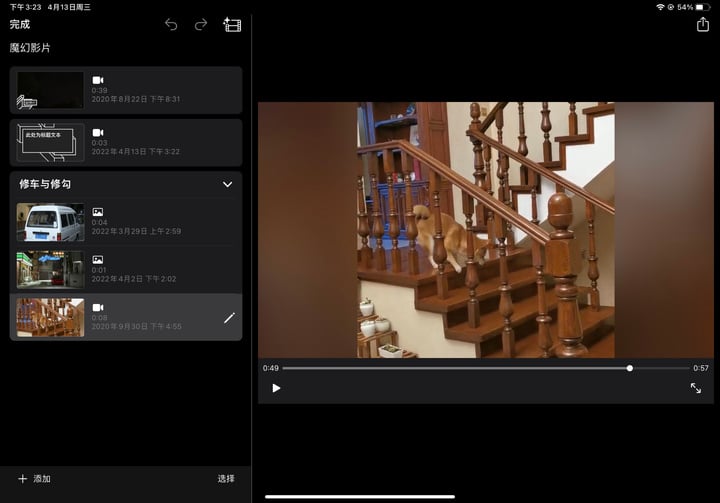The width and height of the screenshot is (720, 503).
Task: Select the white van photo thumbnail
Action: pos(51,222)
